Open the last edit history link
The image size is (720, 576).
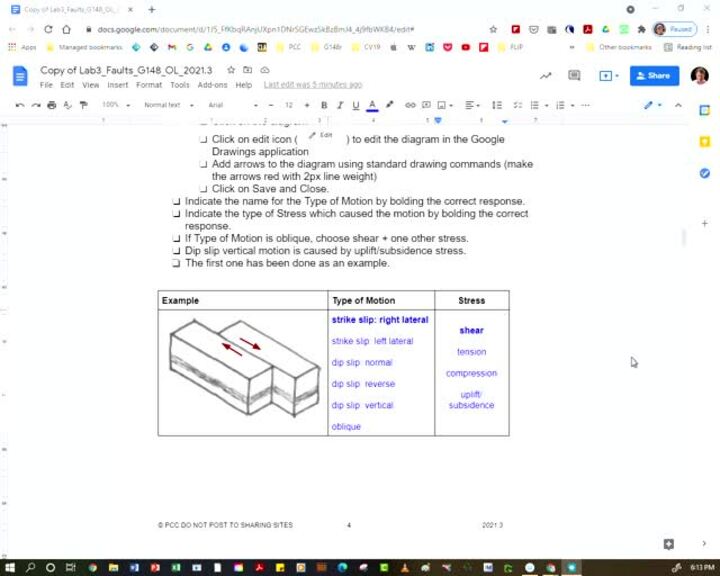click(313, 85)
